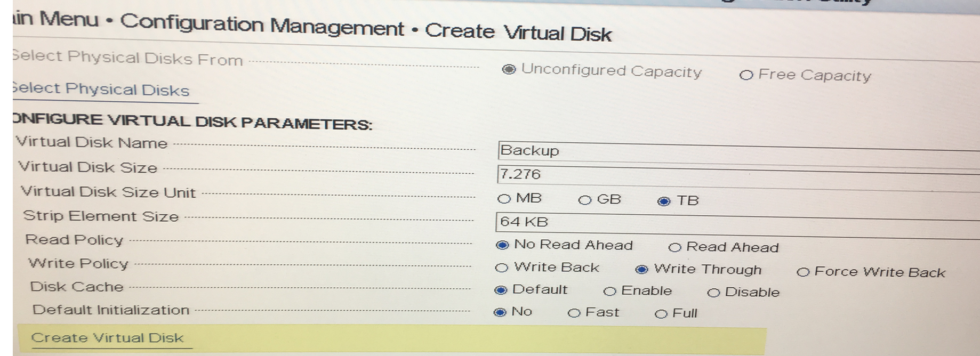
Task: Choose Force Write Back policy
Action: (x=803, y=272)
